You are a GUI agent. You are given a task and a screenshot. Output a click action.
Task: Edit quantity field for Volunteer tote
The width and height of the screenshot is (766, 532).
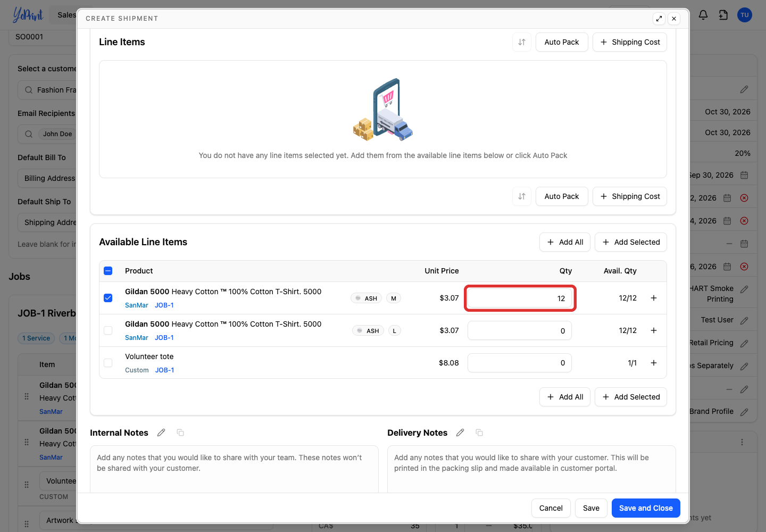[x=520, y=363]
